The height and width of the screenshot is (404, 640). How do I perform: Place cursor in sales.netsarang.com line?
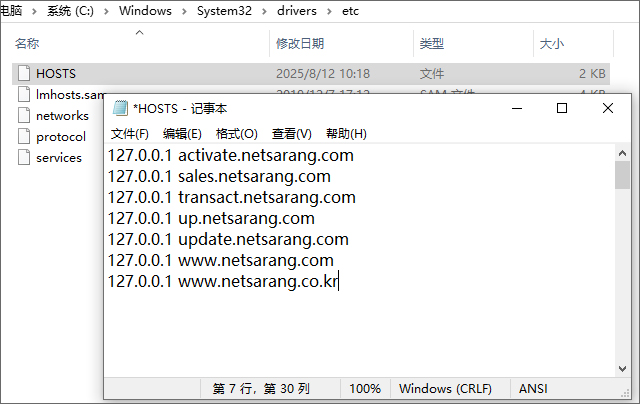(x=219, y=176)
